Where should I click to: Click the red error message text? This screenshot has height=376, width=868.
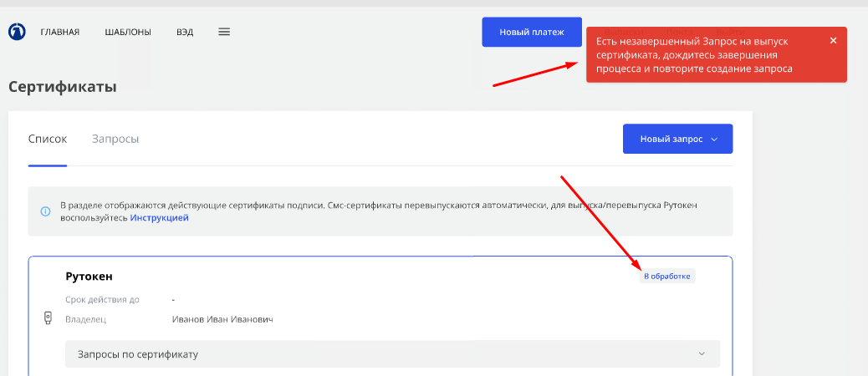coord(694,55)
